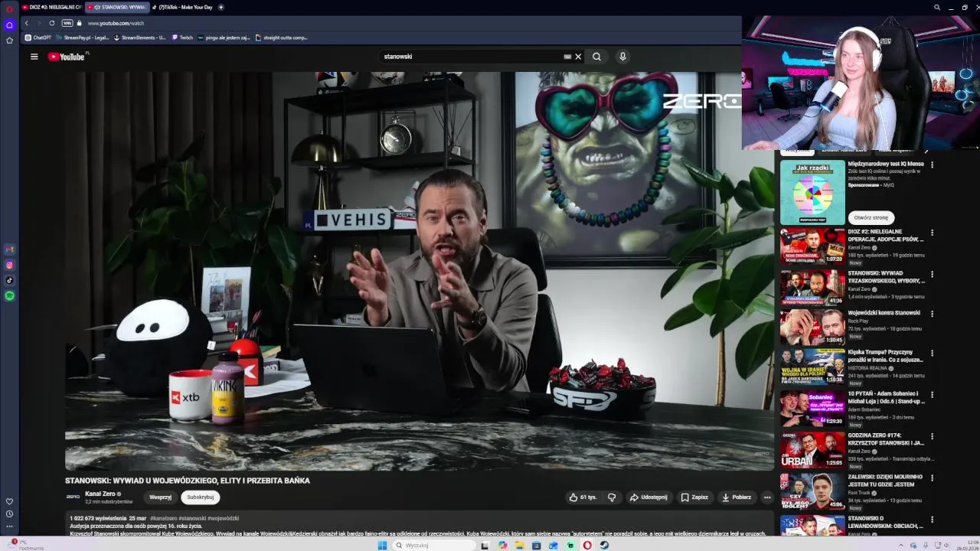980x551 pixels.
Task: Click the Windows taskbar search box
Action: tap(433, 545)
